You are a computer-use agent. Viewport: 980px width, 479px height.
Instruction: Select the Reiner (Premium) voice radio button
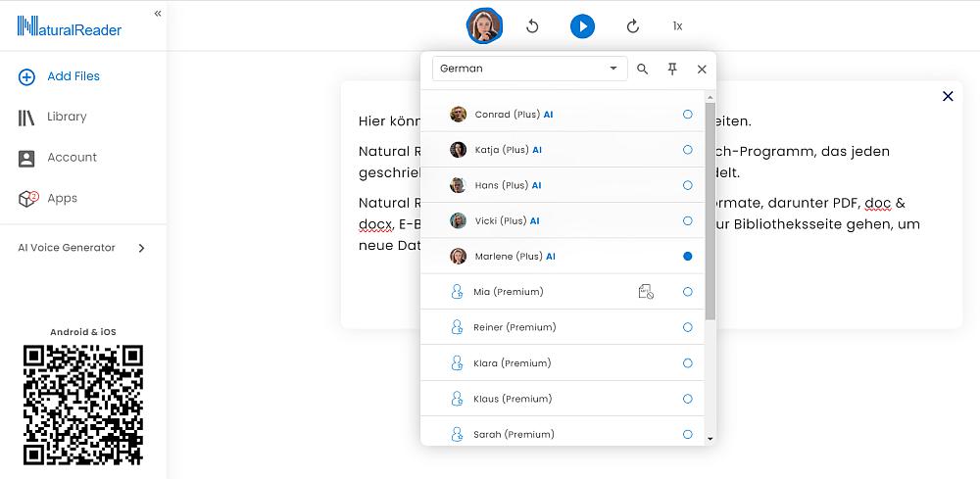[688, 327]
